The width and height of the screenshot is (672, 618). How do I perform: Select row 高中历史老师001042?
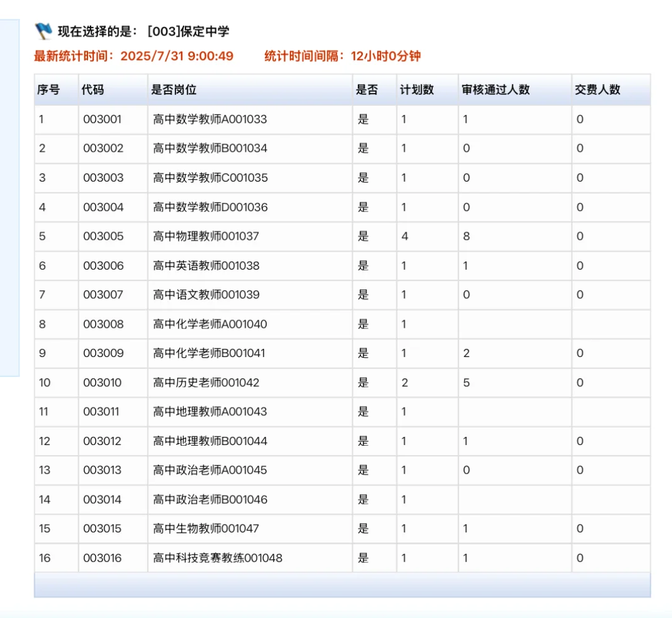tap(342, 383)
